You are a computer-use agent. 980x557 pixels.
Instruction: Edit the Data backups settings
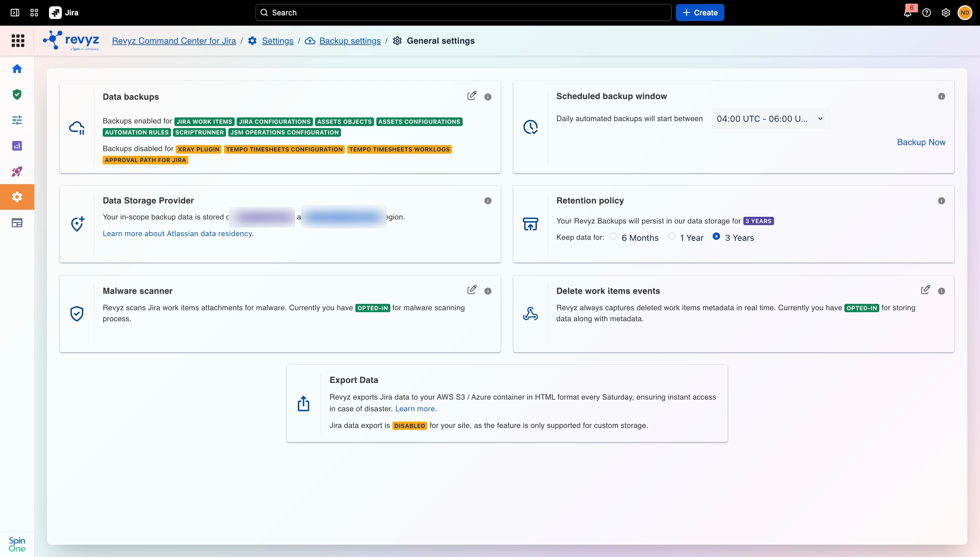[472, 96]
